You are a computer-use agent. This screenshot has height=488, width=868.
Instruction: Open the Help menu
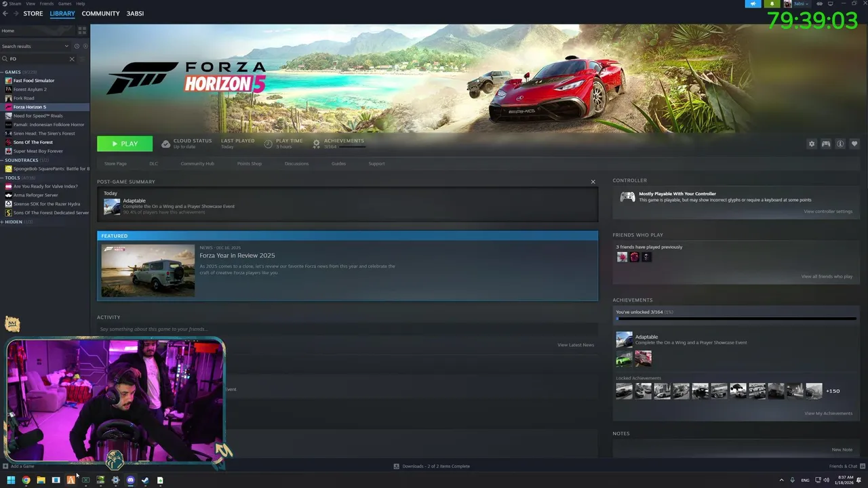click(x=81, y=3)
